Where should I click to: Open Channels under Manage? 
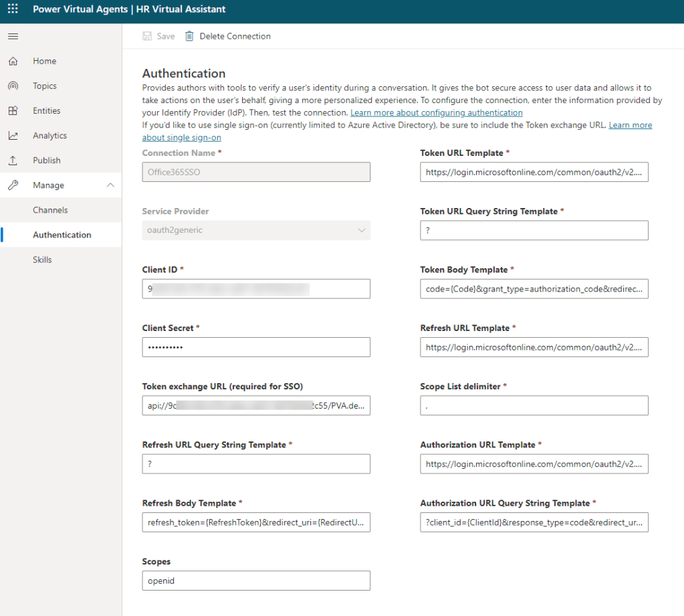coord(50,210)
